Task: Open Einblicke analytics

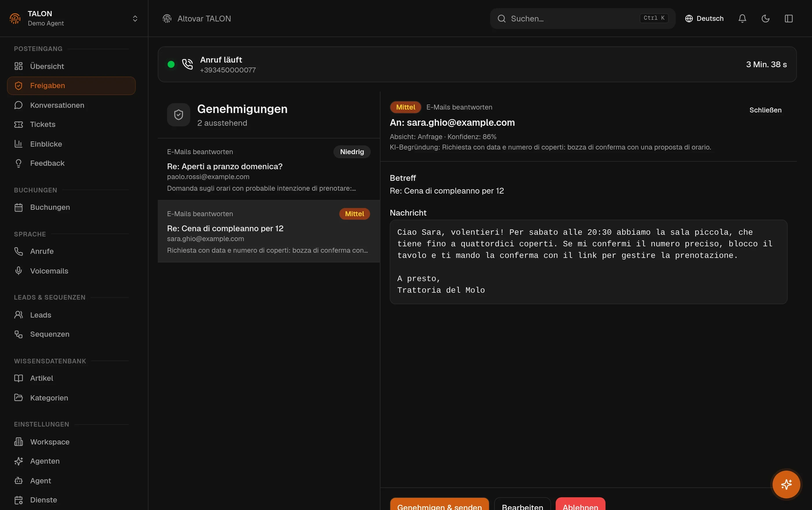Action: click(71, 144)
